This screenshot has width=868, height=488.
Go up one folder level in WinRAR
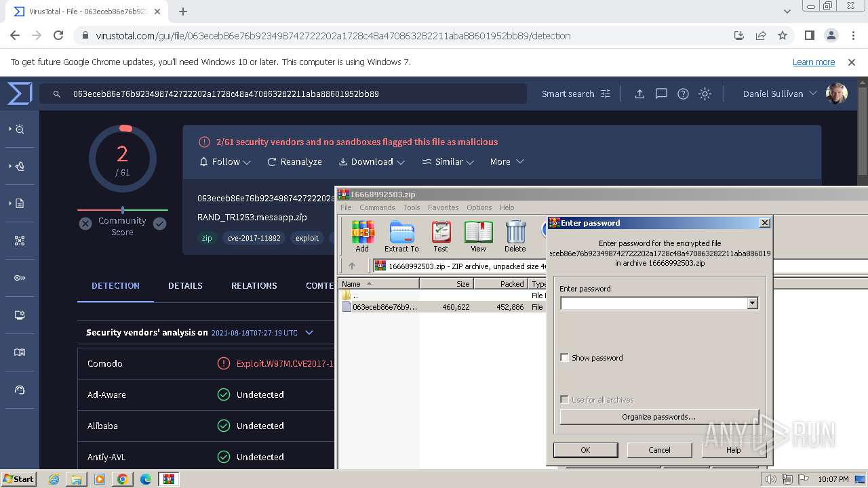click(x=351, y=266)
